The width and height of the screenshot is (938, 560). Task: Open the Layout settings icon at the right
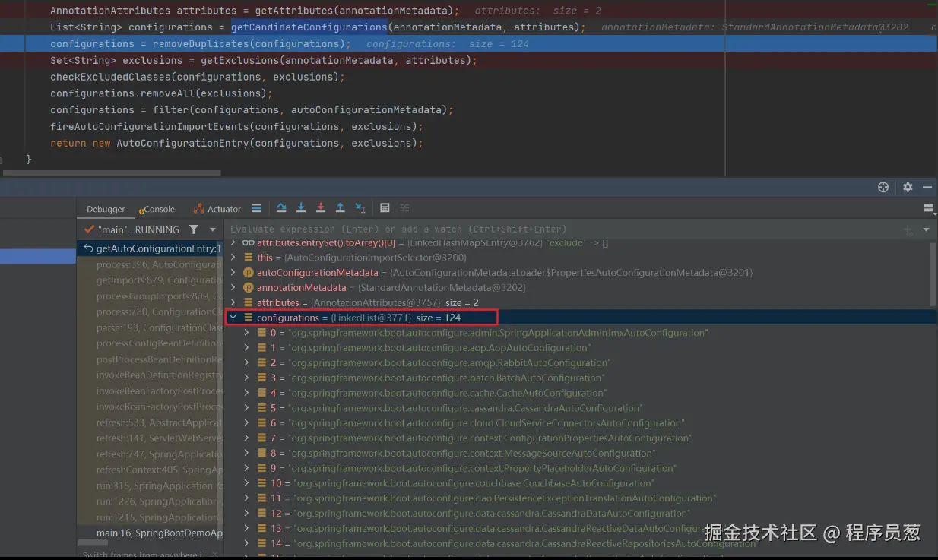[928, 208]
